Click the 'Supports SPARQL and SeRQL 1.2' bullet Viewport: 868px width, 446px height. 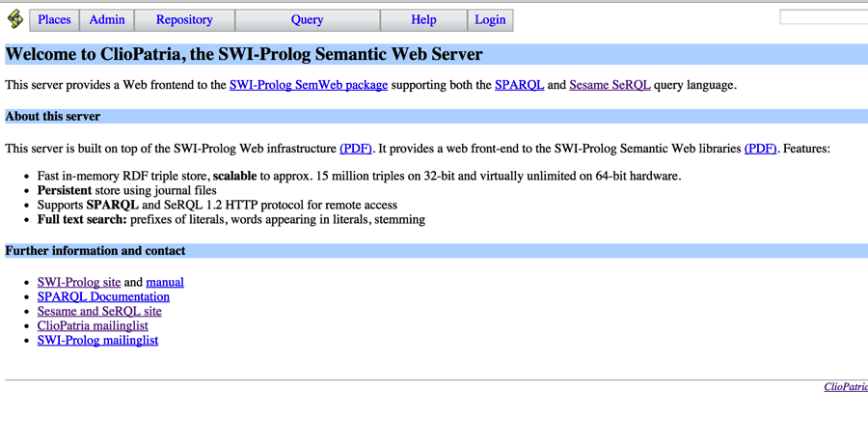pyautogui.click(x=217, y=205)
